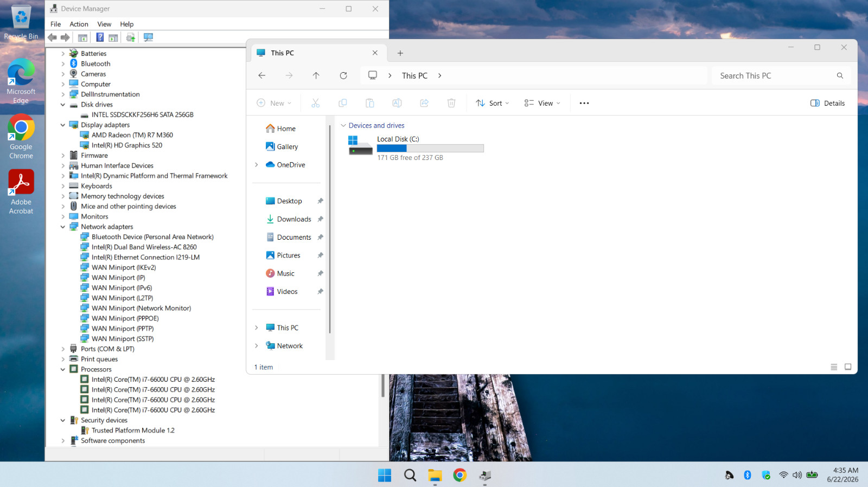Screen dimensions: 868x487
Task: Click the Delete trash icon in File Explorer
Action: pyautogui.click(x=451, y=103)
